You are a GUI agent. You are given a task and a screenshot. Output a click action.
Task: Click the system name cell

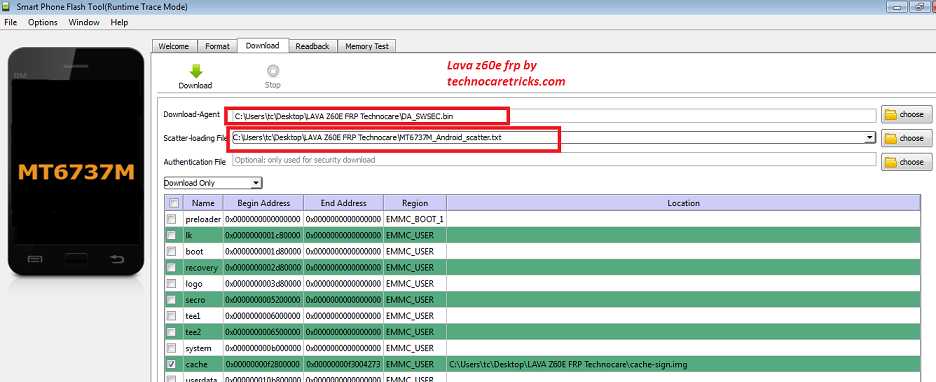click(x=203, y=348)
